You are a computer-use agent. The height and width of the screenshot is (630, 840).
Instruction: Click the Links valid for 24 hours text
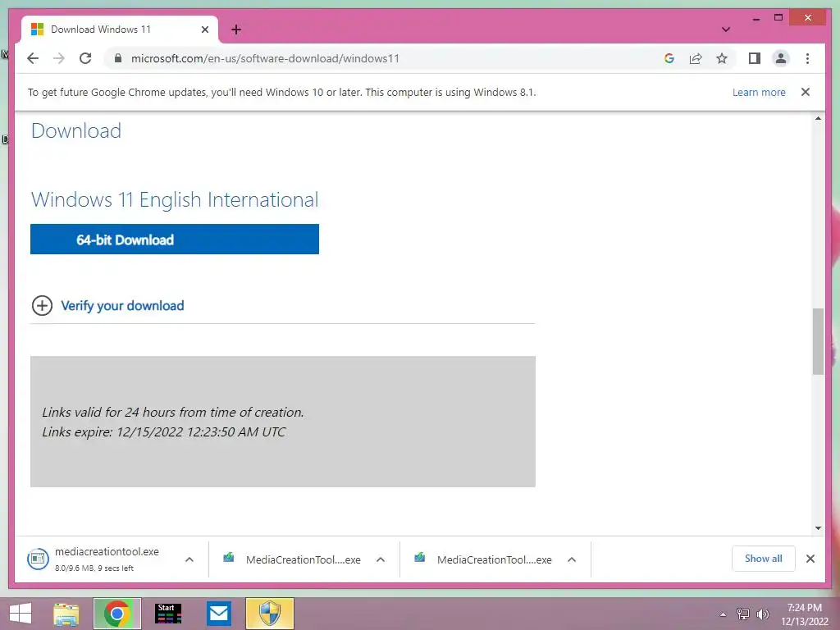[173, 412]
